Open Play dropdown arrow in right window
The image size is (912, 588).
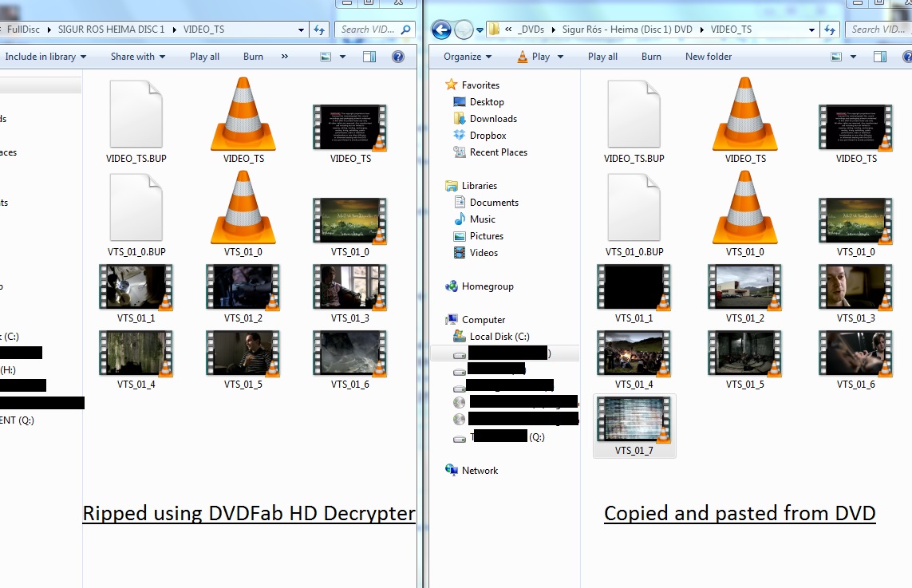(560, 57)
